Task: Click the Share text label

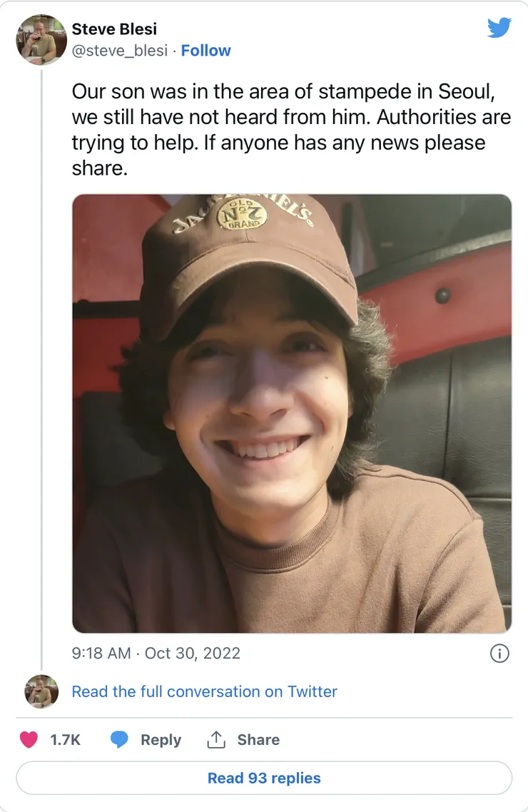Action: (x=258, y=739)
